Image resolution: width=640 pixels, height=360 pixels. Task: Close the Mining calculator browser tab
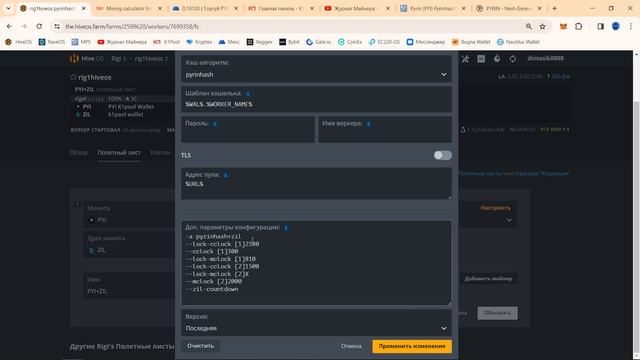pos(160,8)
